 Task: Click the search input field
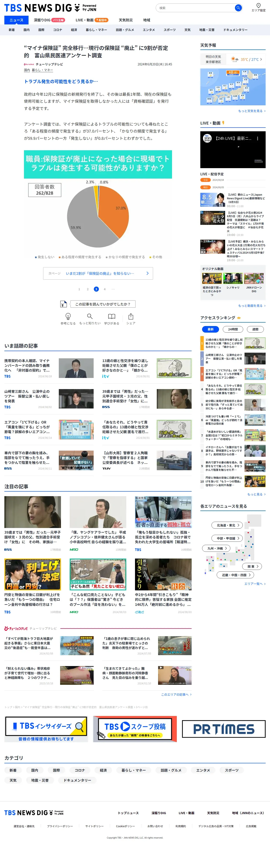click(x=196, y=8)
